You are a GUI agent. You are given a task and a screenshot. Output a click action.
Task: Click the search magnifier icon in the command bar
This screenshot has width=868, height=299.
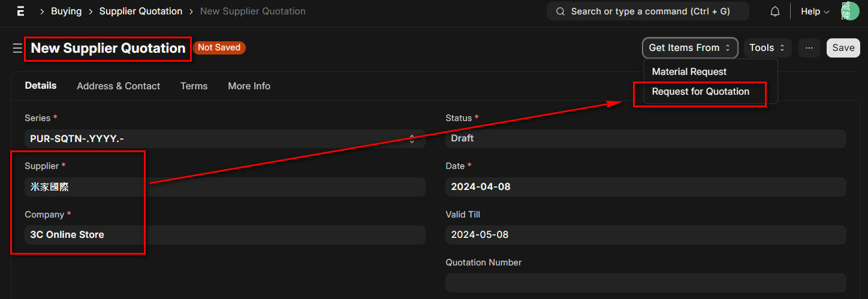(560, 11)
